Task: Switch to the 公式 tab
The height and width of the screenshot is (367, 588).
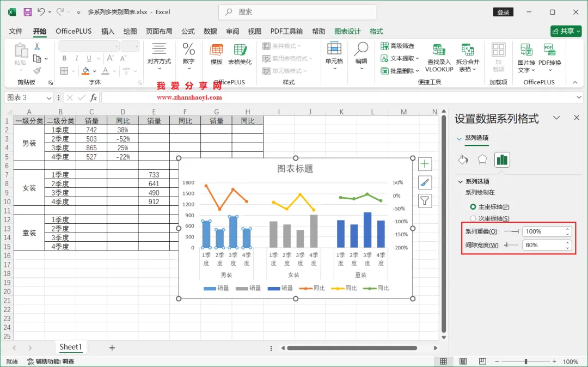Action: [188, 31]
